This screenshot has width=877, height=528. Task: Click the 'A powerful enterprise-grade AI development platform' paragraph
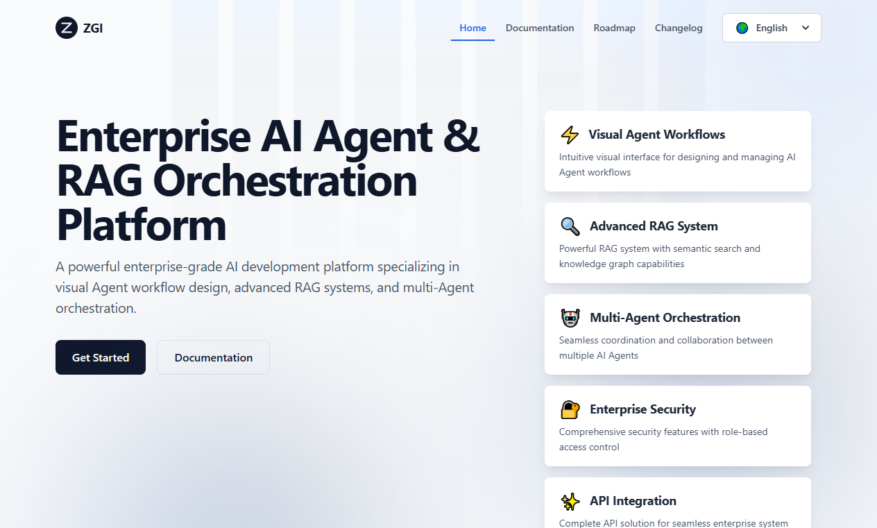[265, 287]
